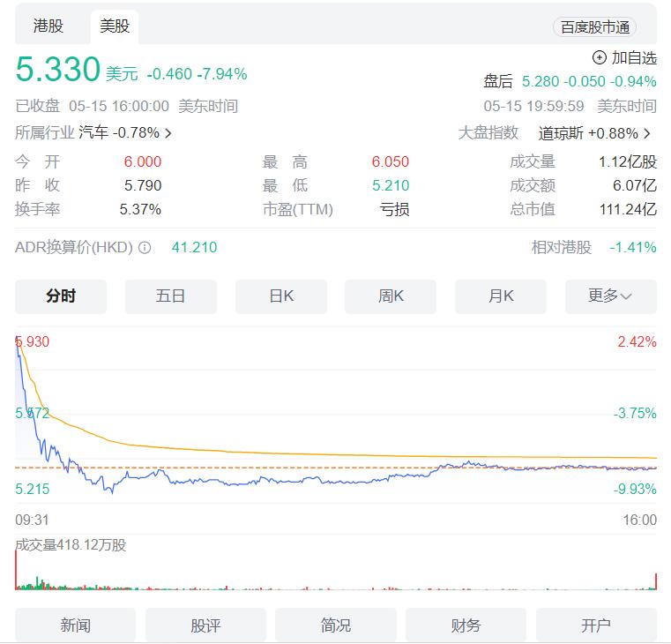Go to 股评 stock comments

tap(205, 625)
